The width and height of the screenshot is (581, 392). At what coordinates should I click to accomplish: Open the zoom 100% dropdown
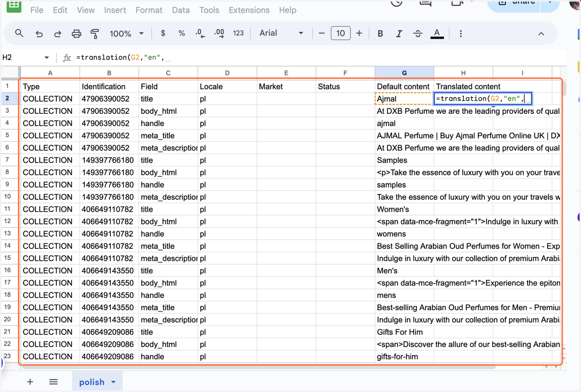click(127, 33)
